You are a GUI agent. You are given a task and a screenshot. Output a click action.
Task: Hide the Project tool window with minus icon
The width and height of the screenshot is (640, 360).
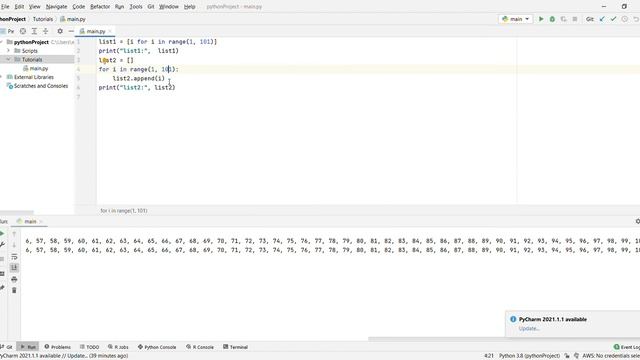[x=71, y=31]
